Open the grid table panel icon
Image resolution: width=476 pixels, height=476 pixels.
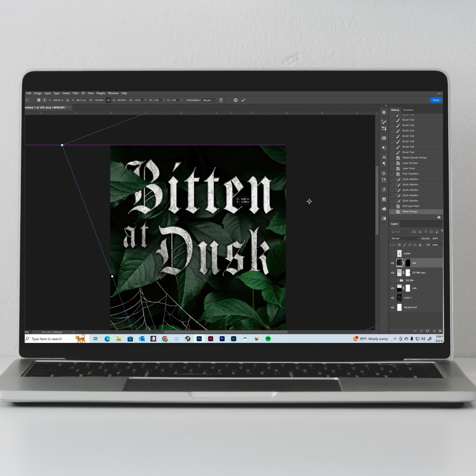pos(384,138)
